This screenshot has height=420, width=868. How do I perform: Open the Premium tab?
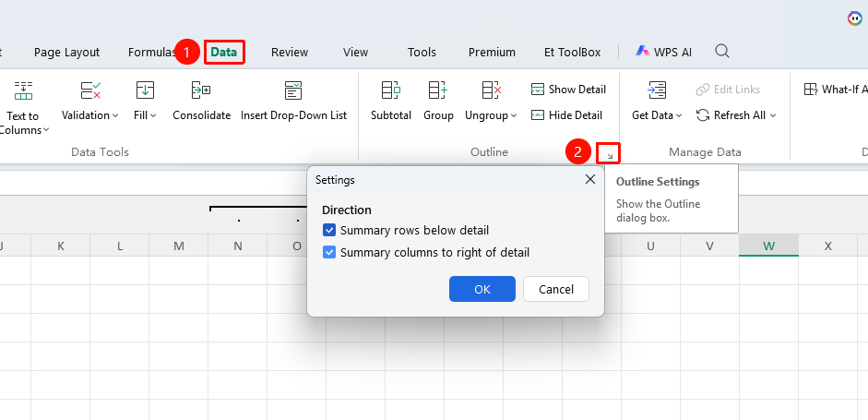click(x=493, y=52)
